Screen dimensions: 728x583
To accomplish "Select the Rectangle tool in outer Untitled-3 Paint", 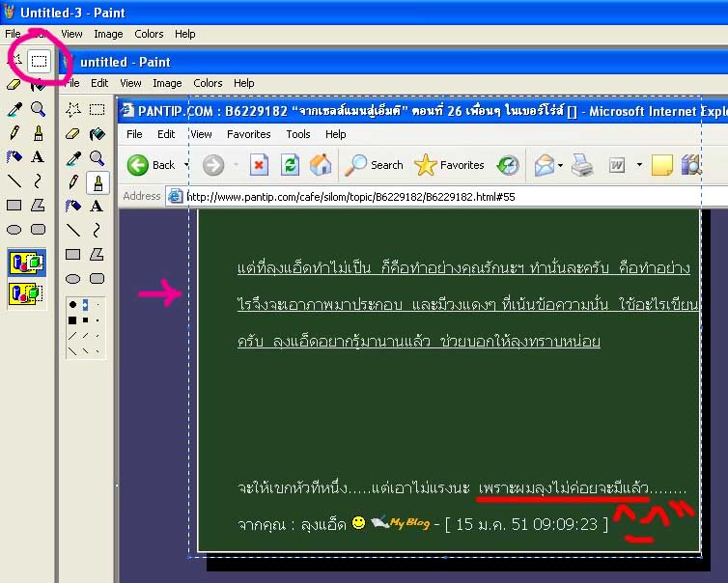I will [14, 206].
